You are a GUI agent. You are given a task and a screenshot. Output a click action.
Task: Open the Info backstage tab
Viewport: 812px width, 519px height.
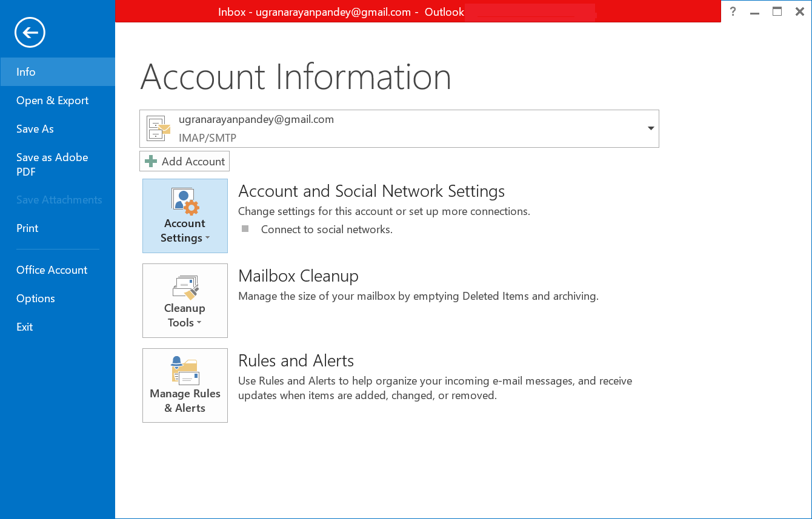[58, 71]
